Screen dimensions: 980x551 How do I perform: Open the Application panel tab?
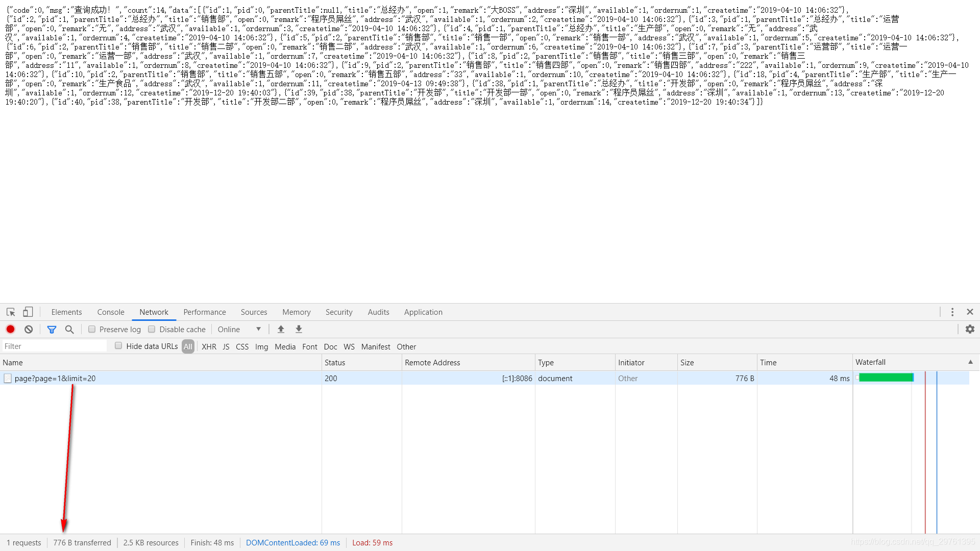[423, 312]
